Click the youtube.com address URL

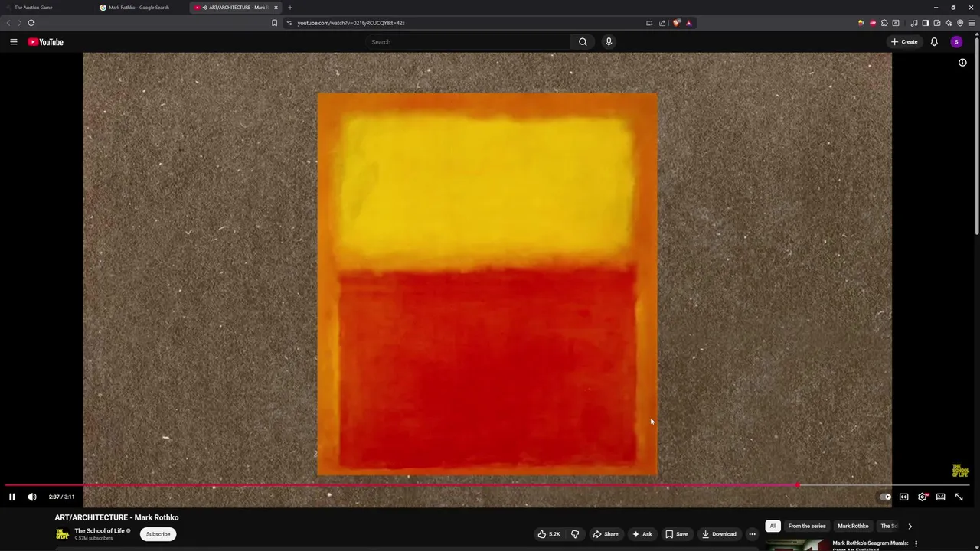point(351,23)
